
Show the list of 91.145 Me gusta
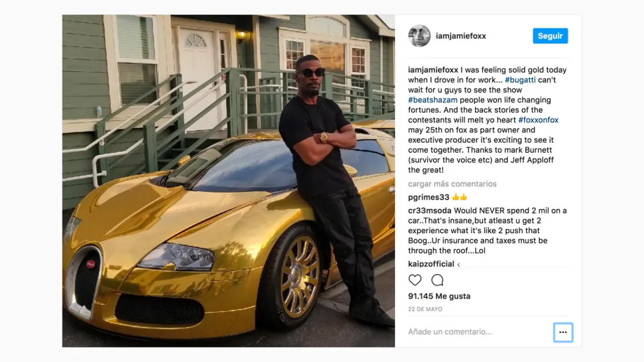439,296
